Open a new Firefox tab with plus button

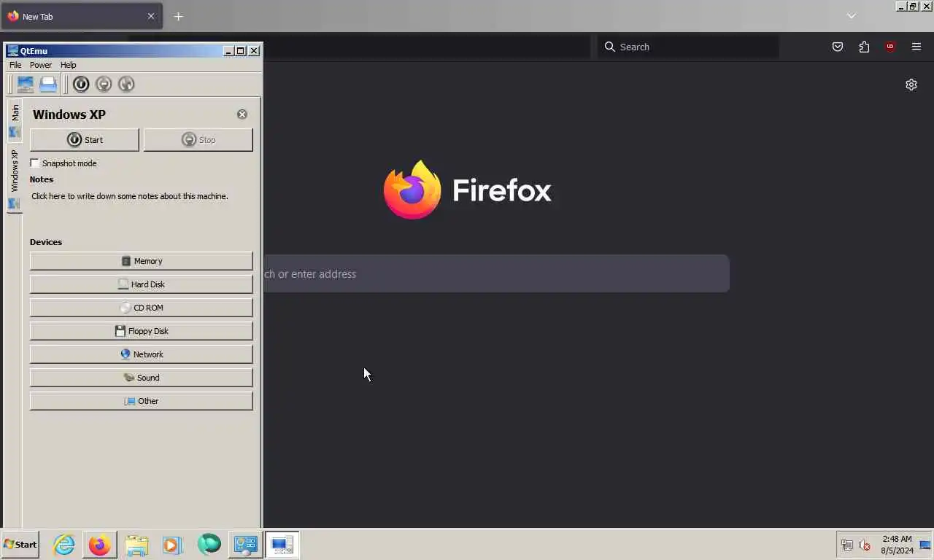point(178,16)
